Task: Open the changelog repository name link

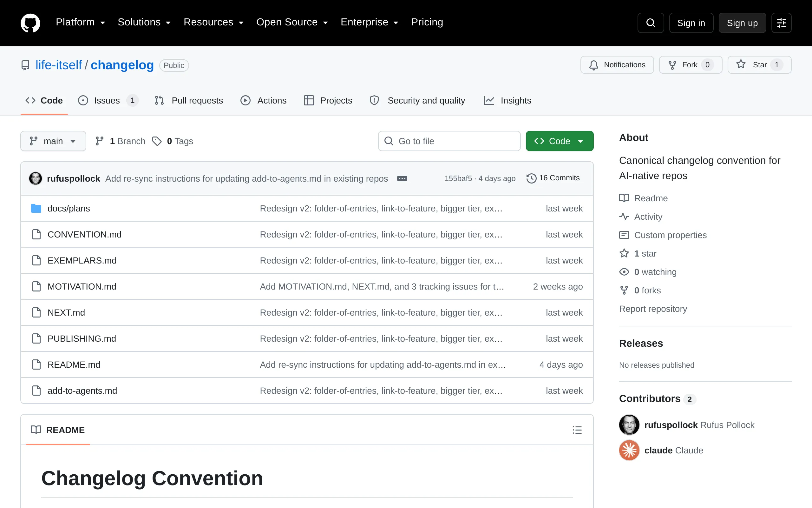Action: click(122, 65)
